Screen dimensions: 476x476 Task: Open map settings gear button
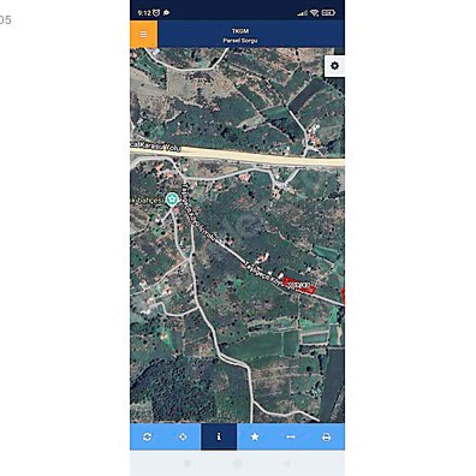pos(335,66)
